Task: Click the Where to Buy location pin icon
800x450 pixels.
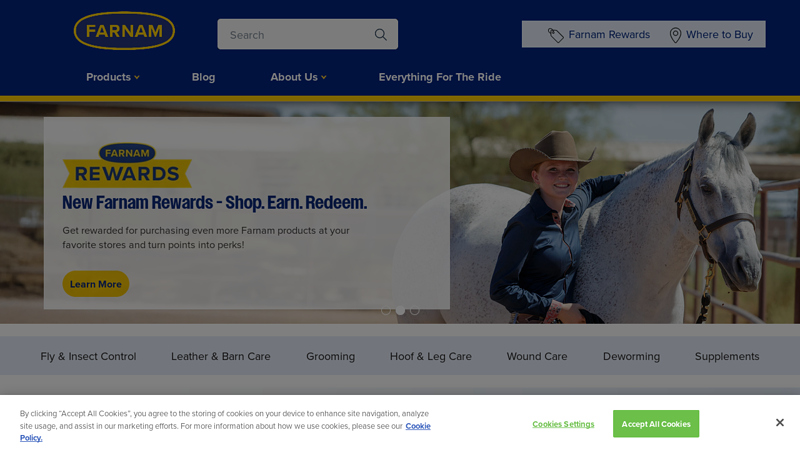Action: pos(675,35)
